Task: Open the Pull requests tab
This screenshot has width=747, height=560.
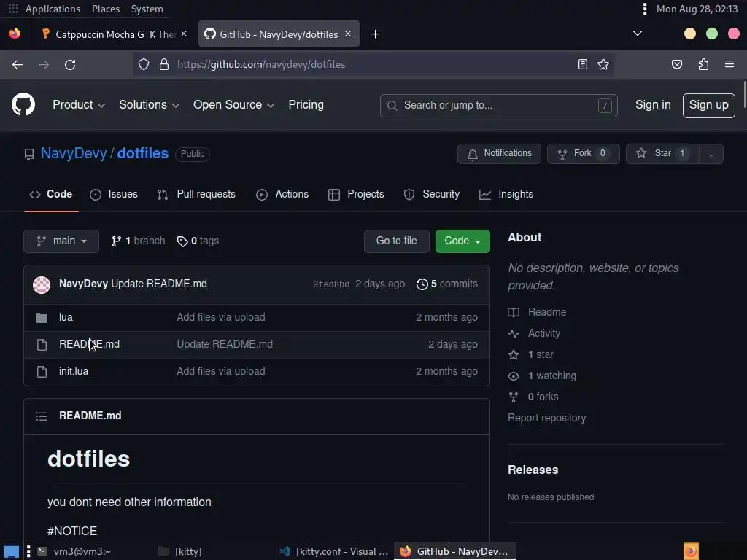Action: [x=196, y=194]
